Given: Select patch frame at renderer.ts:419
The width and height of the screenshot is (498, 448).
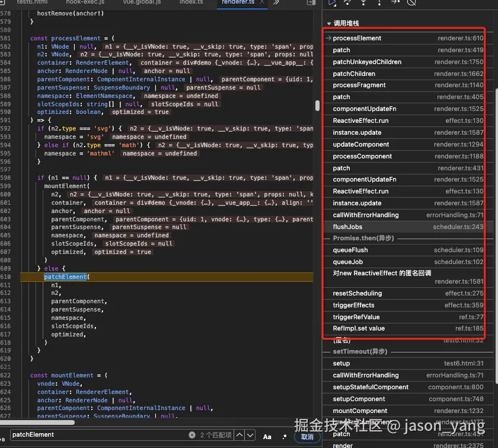Looking at the screenshot, I should click(x=408, y=50).
